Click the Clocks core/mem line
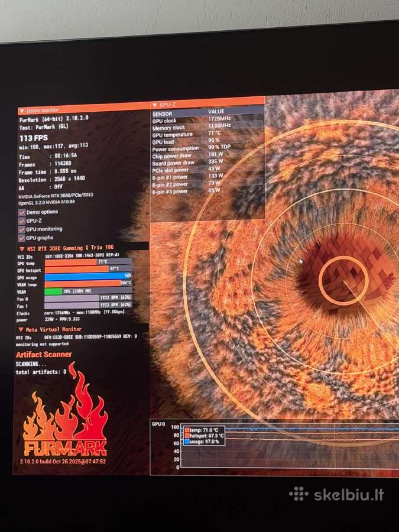The image size is (399, 532). point(70,313)
